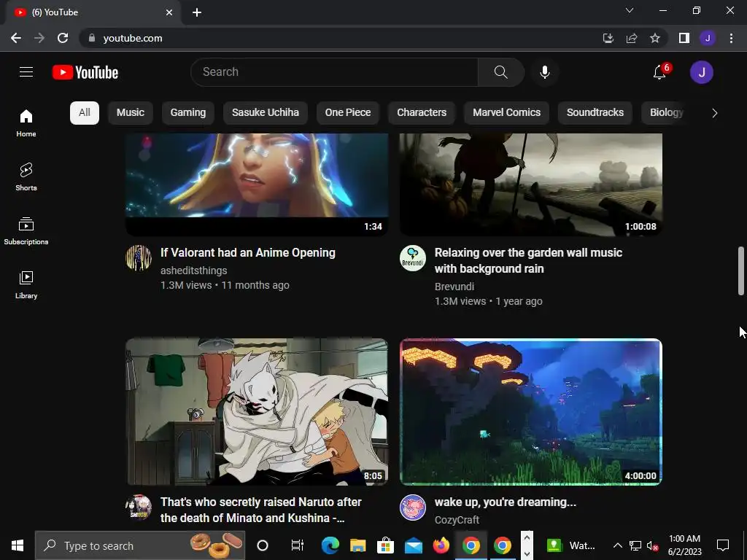This screenshot has width=747, height=560.
Task: Open Shorts in the sidebar
Action: [x=26, y=176]
